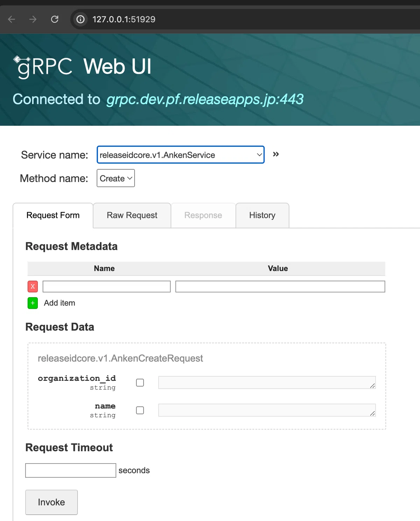Open the Service name dropdown

point(181,155)
